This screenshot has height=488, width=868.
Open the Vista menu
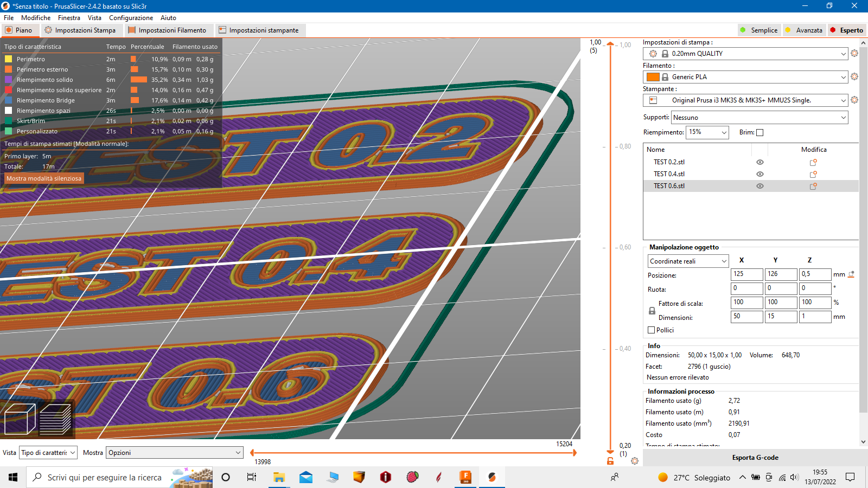tap(94, 18)
